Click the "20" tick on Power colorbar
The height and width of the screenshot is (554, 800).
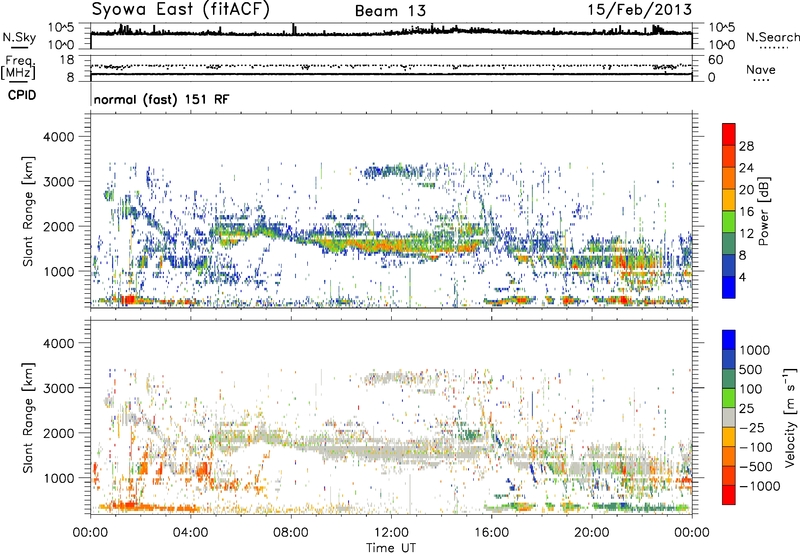point(746,190)
